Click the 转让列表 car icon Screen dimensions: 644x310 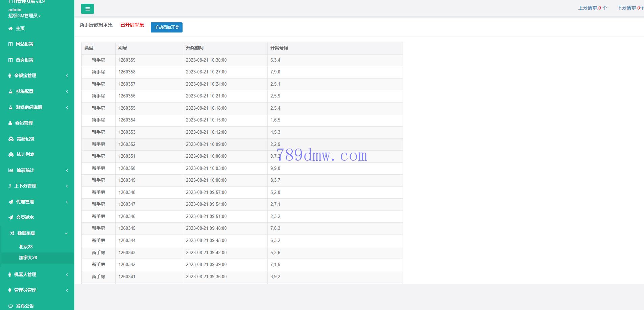(x=11, y=155)
